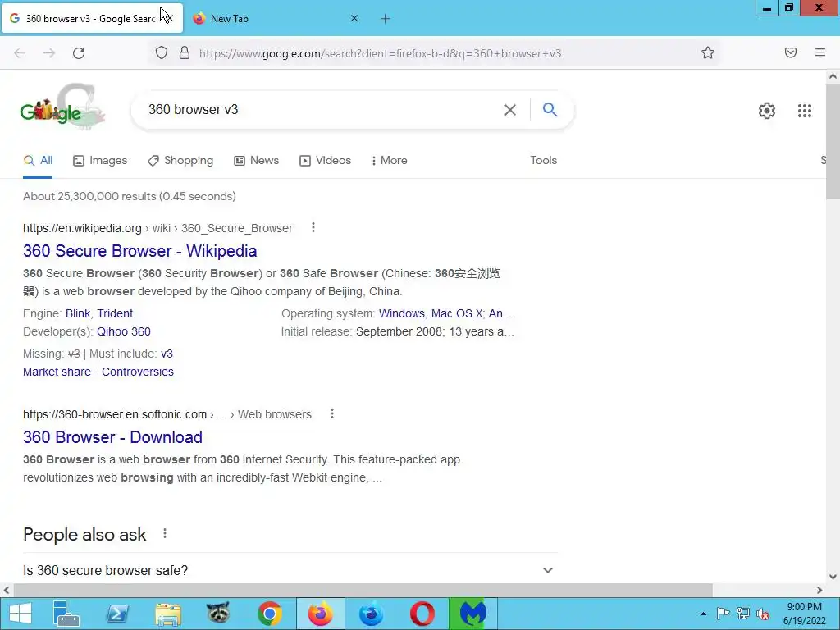The height and width of the screenshot is (630, 840).
Task: Bookmark this page with the star icon
Action: point(708,52)
